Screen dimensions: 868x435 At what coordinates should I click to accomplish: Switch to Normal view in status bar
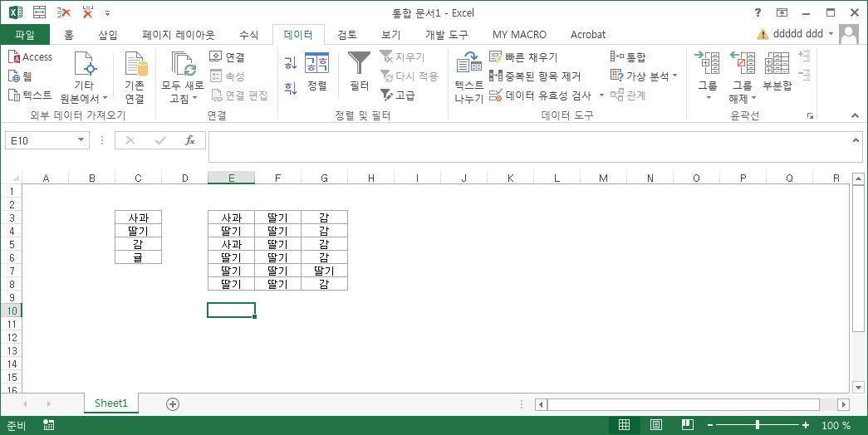click(x=624, y=424)
